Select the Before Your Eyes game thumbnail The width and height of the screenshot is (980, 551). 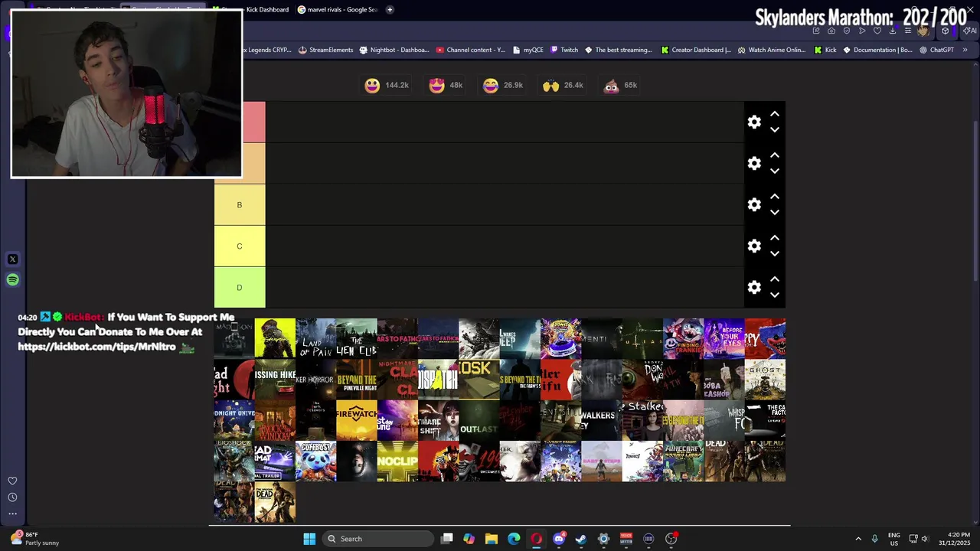point(724,338)
